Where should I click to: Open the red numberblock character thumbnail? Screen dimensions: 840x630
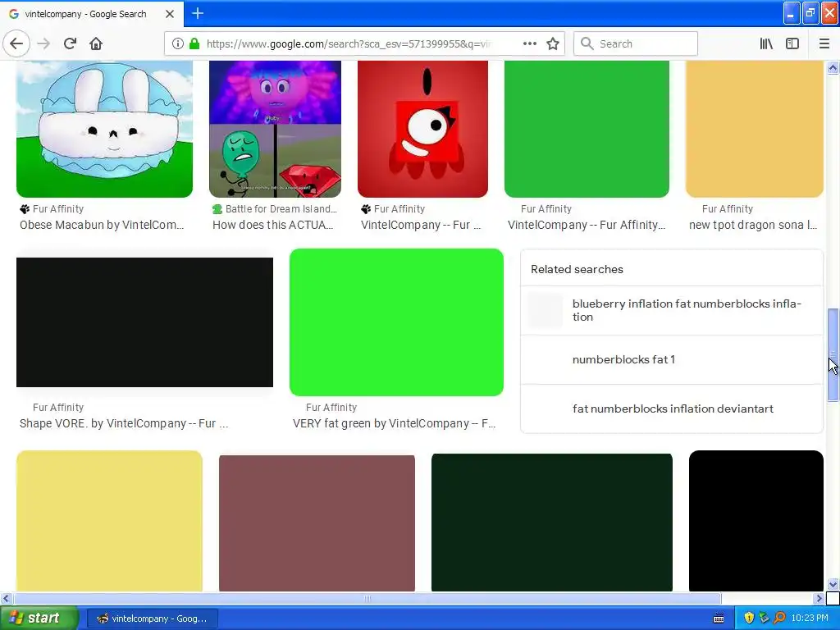[x=422, y=129]
